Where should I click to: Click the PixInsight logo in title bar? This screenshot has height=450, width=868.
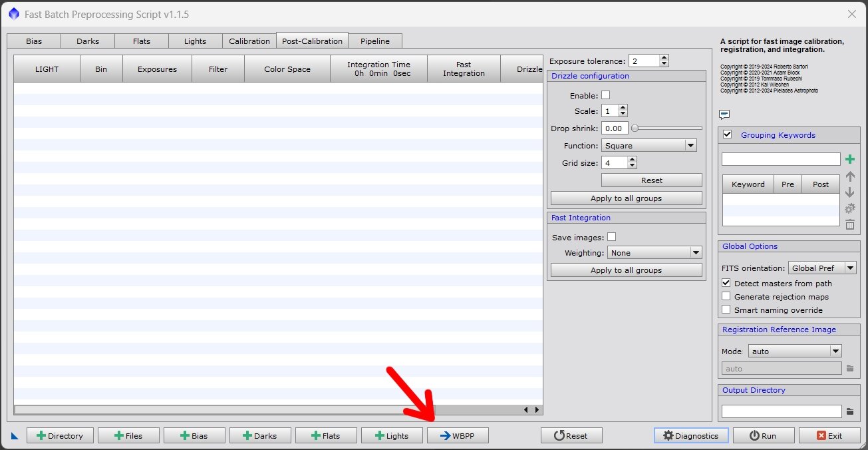14,14
